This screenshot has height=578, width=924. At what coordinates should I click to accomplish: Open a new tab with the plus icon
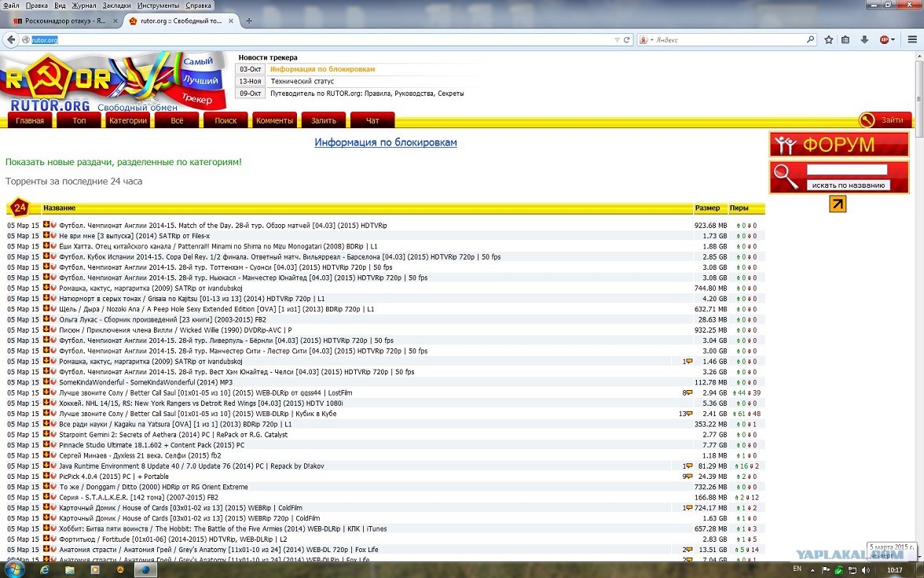pyautogui.click(x=249, y=20)
